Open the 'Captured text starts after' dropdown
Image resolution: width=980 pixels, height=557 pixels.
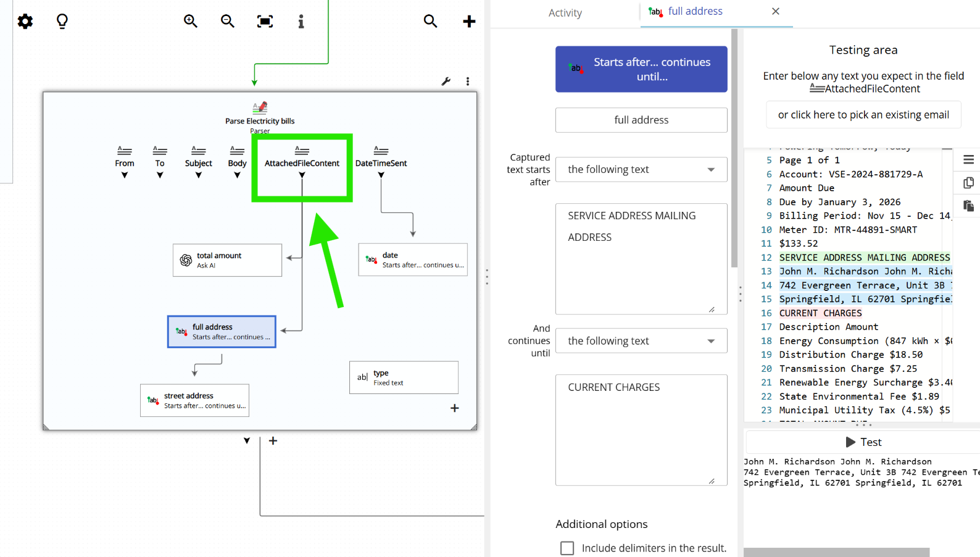point(641,170)
